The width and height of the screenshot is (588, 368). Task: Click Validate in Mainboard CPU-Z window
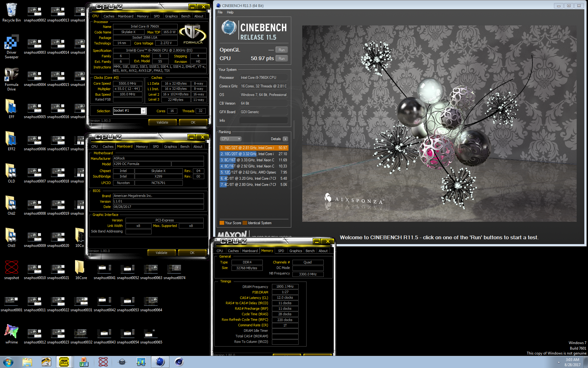[161, 253]
